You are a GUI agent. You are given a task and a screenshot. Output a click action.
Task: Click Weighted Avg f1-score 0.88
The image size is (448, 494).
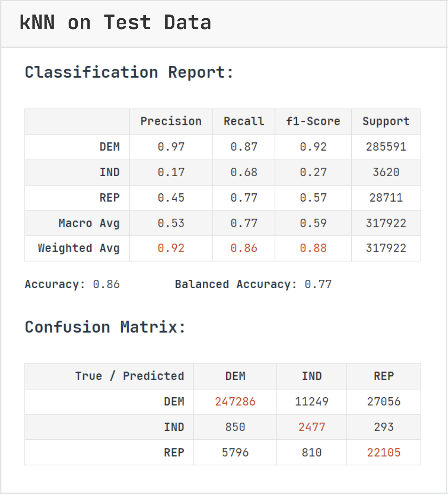pos(313,248)
